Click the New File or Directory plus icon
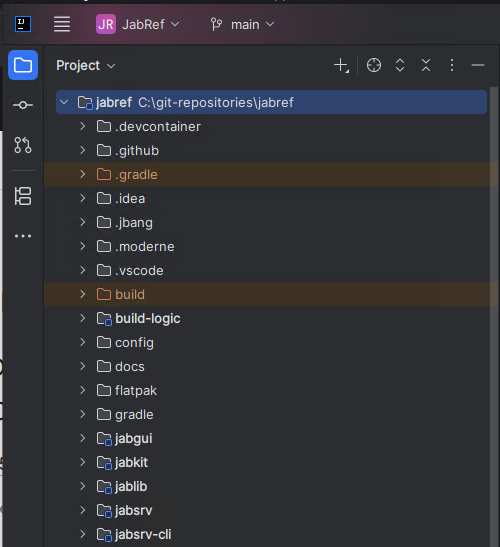This screenshot has height=547, width=500. (341, 65)
